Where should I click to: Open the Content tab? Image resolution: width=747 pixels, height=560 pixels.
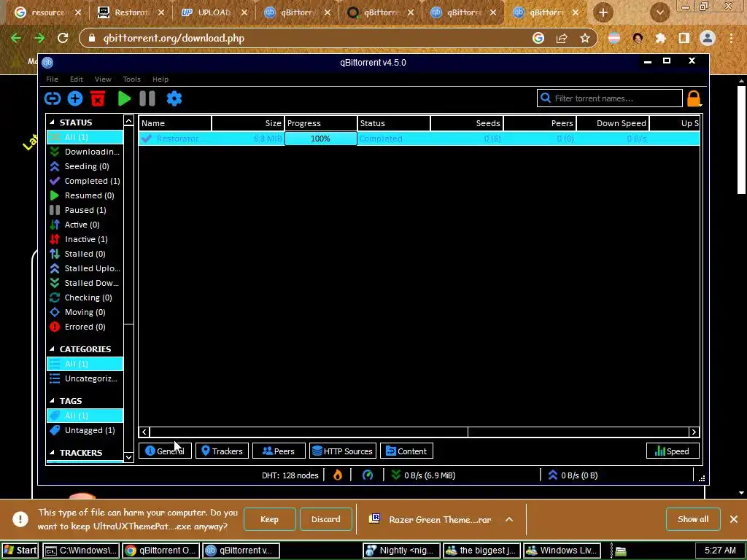[406, 451]
